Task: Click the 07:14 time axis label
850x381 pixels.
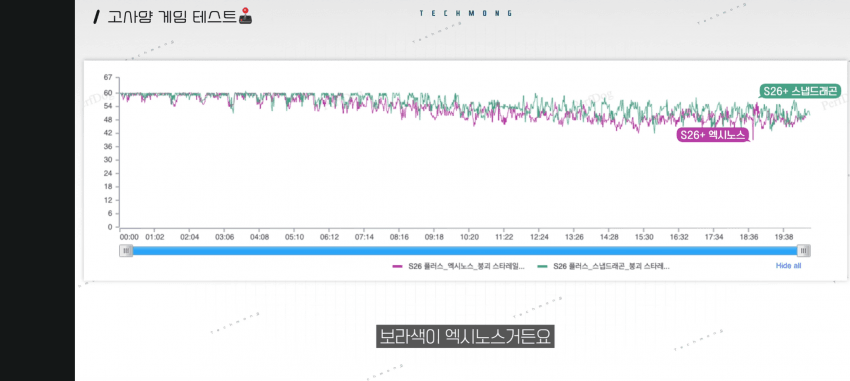Action: pos(364,237)
